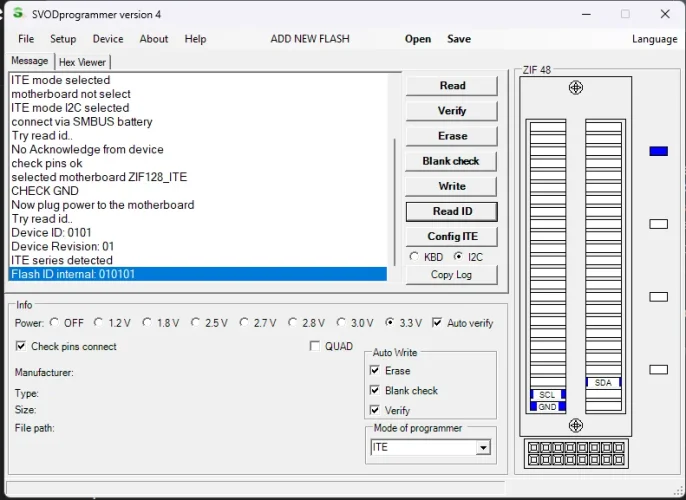Select the I2C radio button
The width and height of the screenshot is (686, 500).
[458, 256]
